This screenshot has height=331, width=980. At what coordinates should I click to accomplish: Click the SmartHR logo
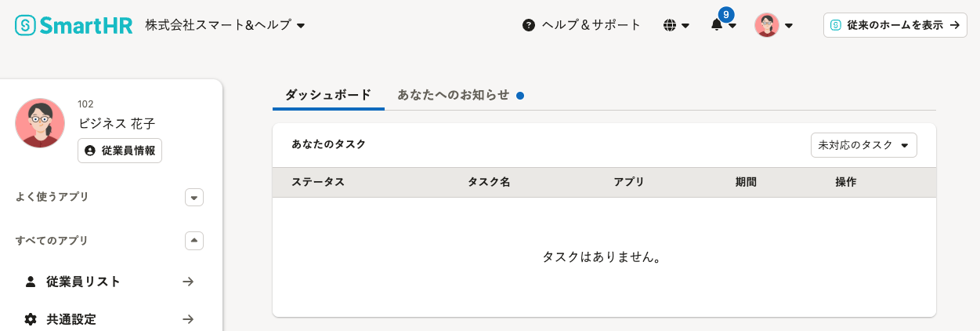74,25
